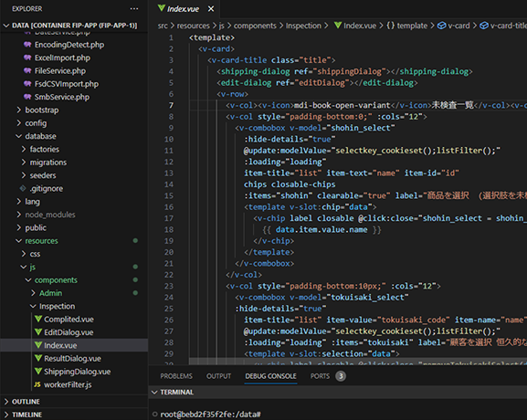Collapse the DATA container root folder
The width and height of the screenshot is (527, 420).
pyautogui.click(x=6, y=26)
